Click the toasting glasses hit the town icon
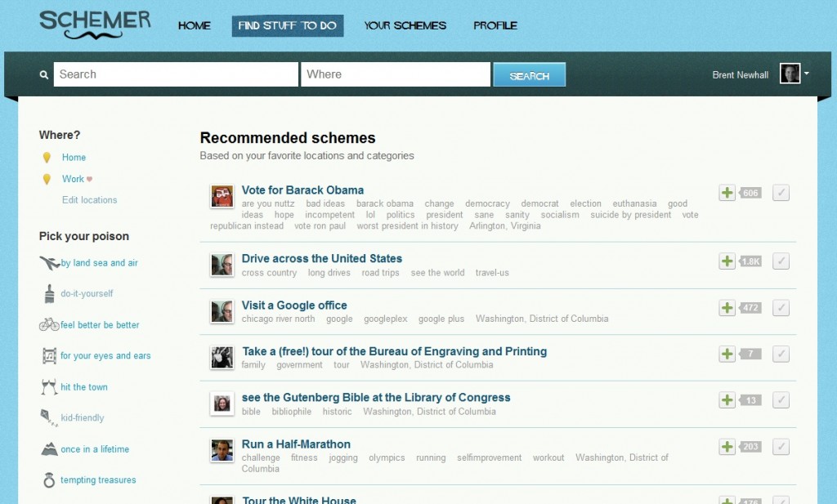The height and width of the screenshot is (504, 837). point(49,387)
